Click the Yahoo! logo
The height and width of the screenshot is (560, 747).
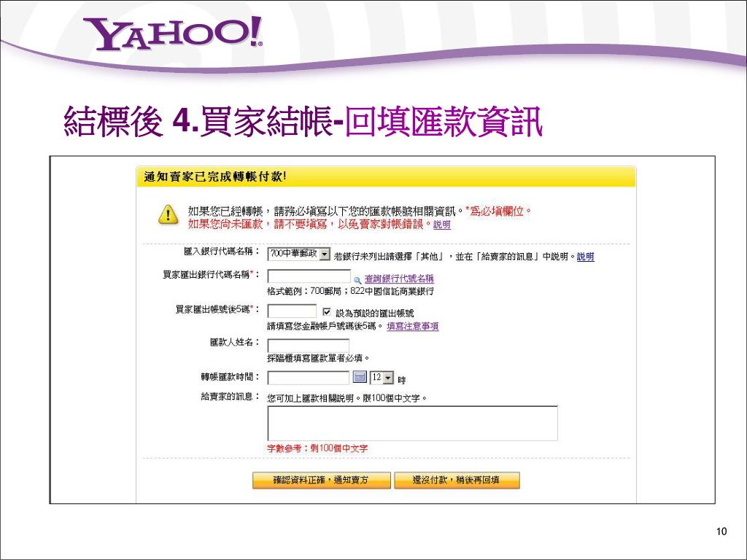[x=172, y=33]
